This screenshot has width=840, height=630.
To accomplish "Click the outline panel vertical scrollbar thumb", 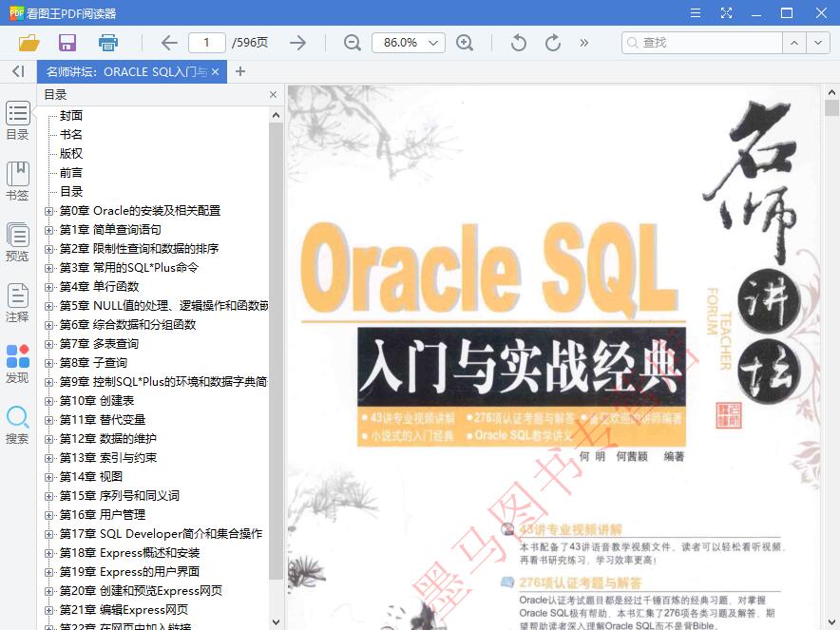I will 276,351.
